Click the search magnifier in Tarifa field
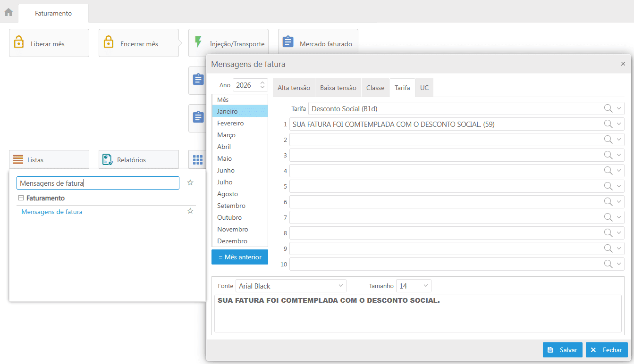Image resolution: width=634 pixels, height=364 pixels. 609,109
